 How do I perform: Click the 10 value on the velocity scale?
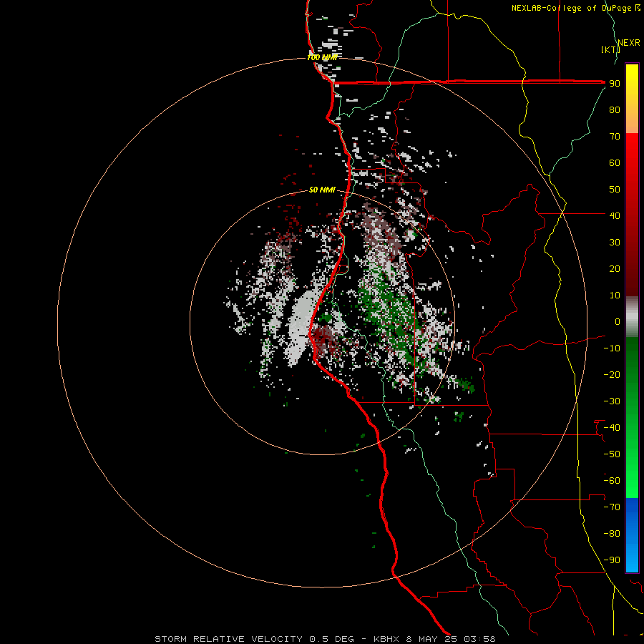click(x=615, y=296)
